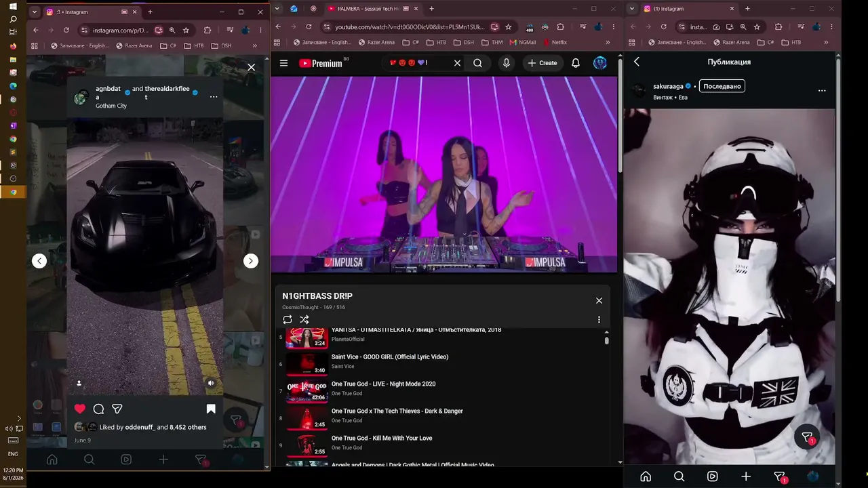Show tagged people on the car reel
The image size is (868, 488).
pyautogui.click(x=79, y=383)
